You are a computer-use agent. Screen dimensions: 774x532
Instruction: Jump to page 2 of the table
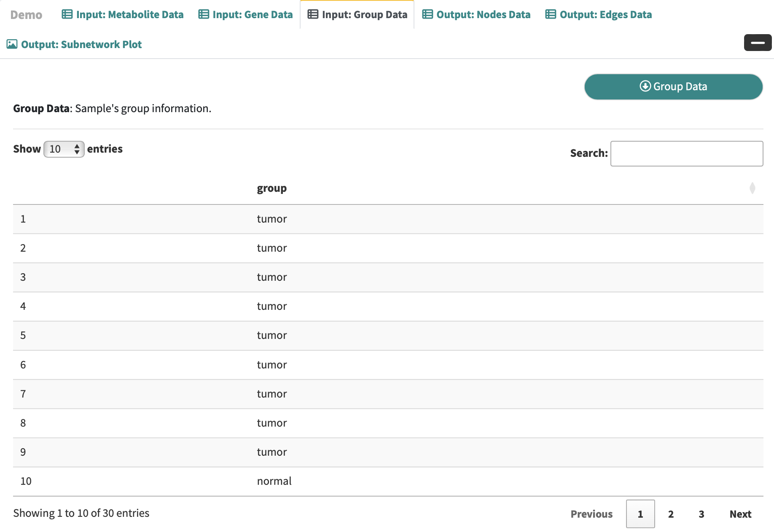(x=671, y=514)
